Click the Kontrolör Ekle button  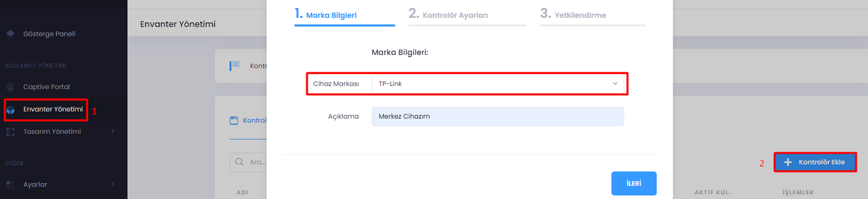pyautogui.click(x=815, y=162)
